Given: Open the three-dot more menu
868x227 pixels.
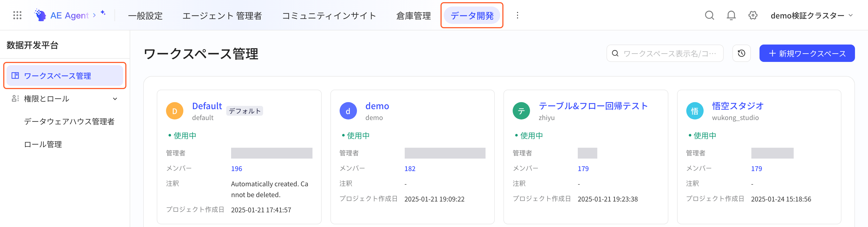Looking at the screenshot, I should tap(517, 15).
